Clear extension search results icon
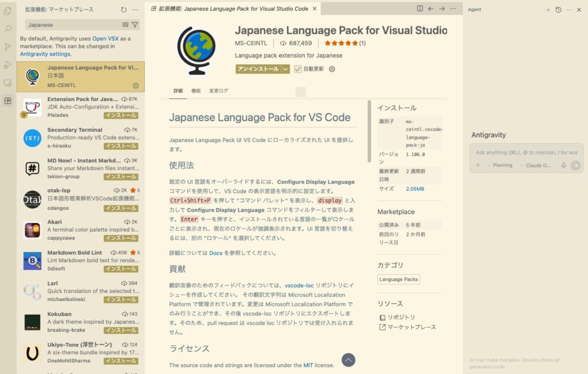This screenshot has height=374, width=588. (x=125, y=25)
